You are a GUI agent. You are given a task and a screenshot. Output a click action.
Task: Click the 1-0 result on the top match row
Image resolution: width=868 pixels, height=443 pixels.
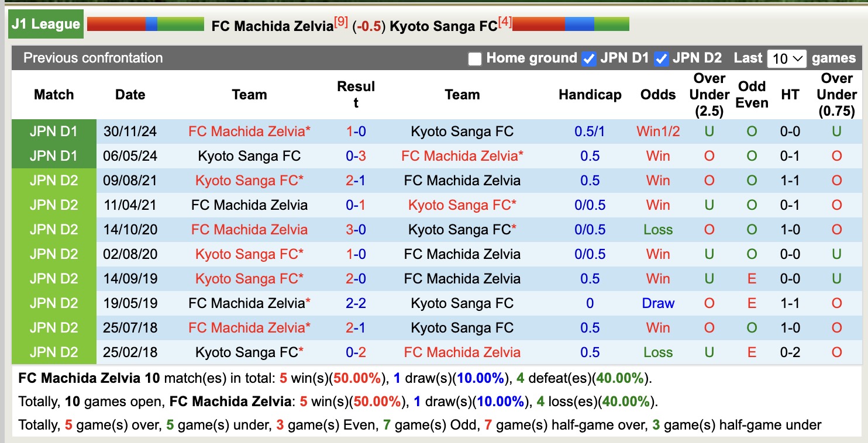pos(357,131)
